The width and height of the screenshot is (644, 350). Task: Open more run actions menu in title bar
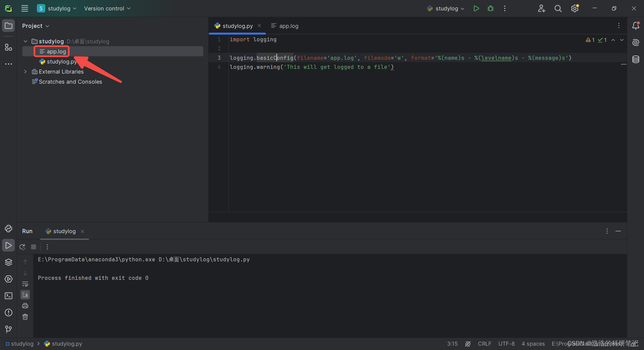coord(505,8)
